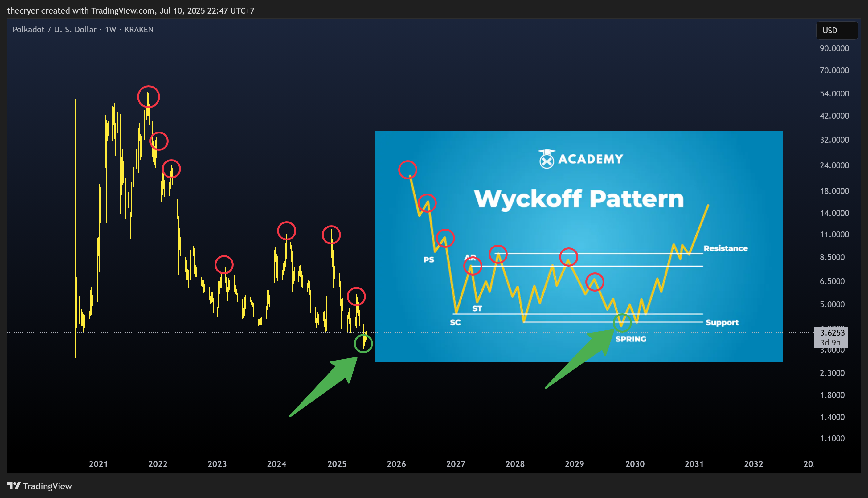Click the TradingView wordmark link
Screen dimensions: 868x498
pyautogui.click(x=47, y=486)
